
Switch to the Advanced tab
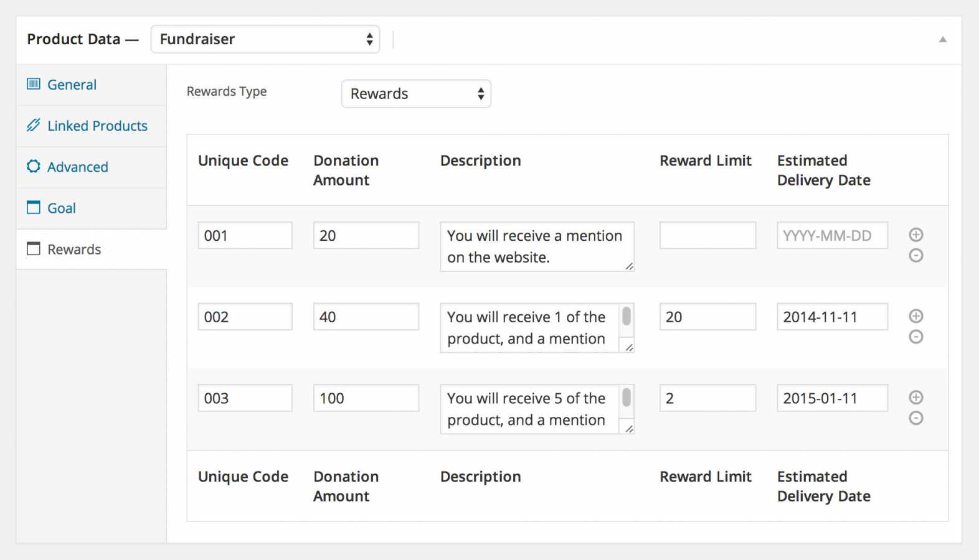pos(91,167)
